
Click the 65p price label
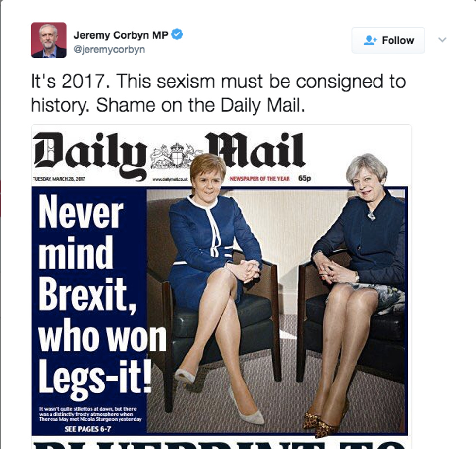305,178
